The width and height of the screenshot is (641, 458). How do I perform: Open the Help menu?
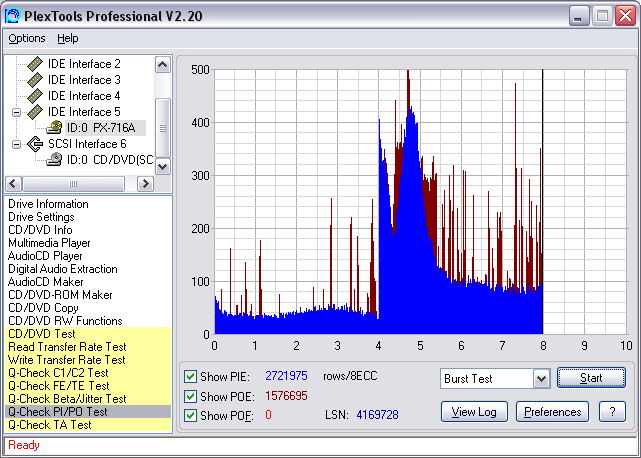coord(67,38)
